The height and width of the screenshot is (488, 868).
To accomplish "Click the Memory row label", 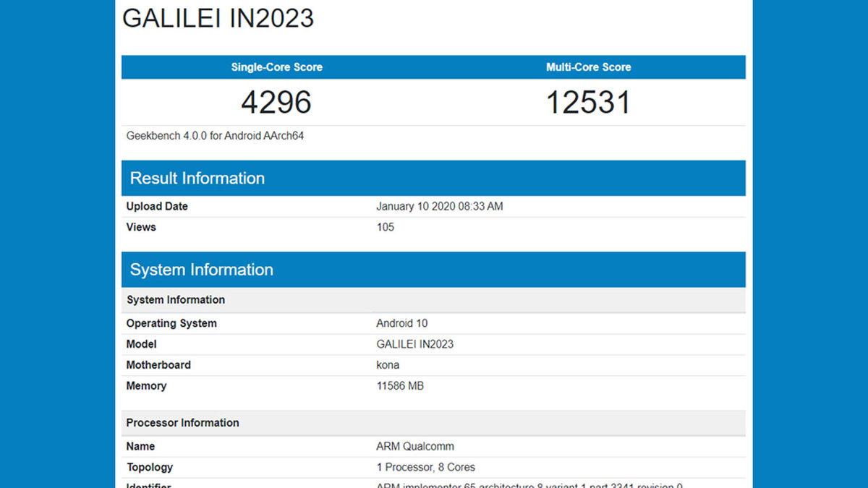I will pyautogui.click(x=146, y=386).
